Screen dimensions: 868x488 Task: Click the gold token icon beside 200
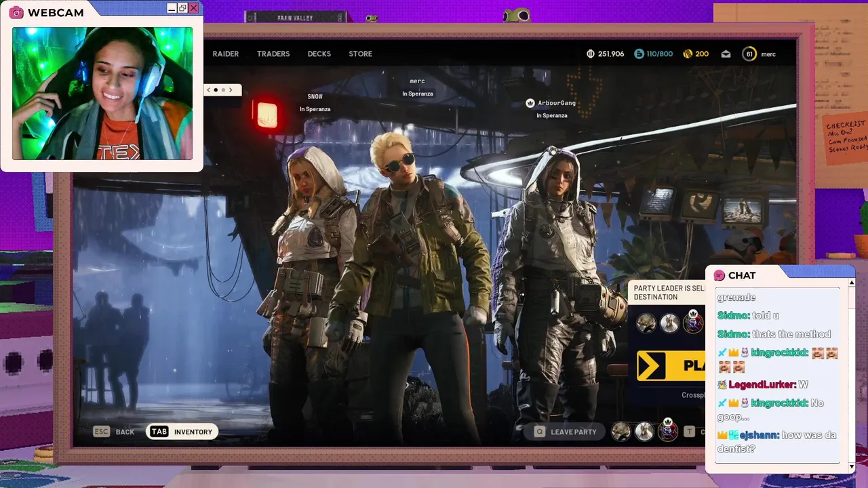(x=688, y=54)
